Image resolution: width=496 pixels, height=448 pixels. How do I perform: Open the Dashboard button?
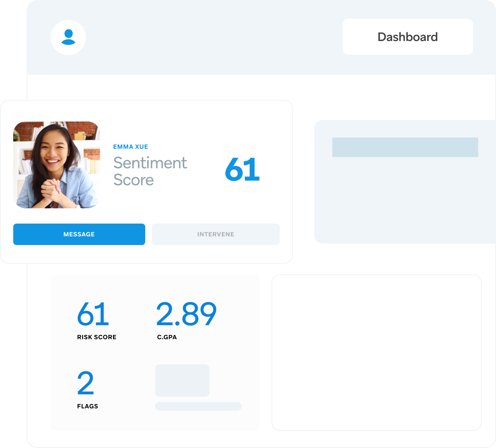tap(407, 37)
